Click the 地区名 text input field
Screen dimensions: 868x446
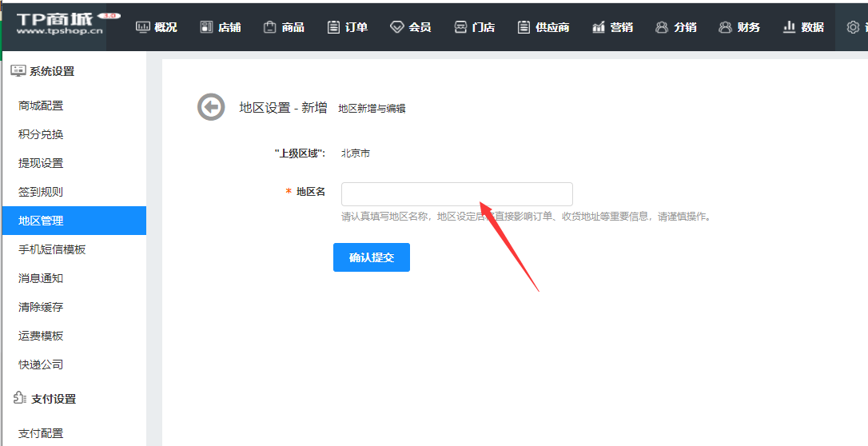click(456, 194)
